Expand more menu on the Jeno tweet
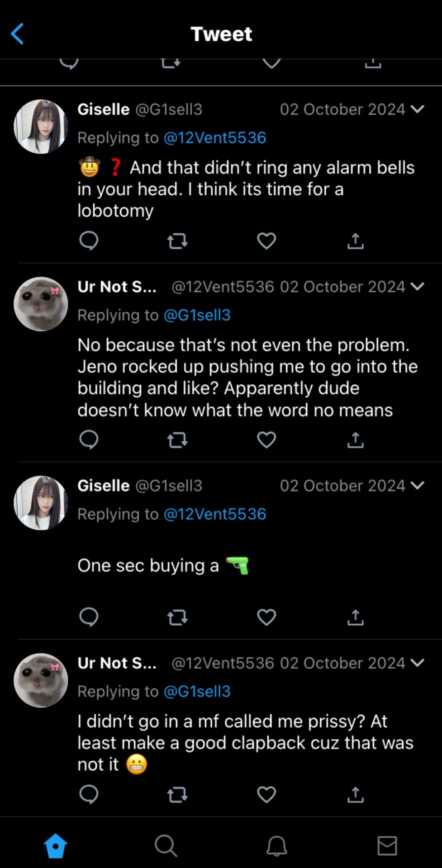Viewport: 442px width, 868px height. [417, 286]
